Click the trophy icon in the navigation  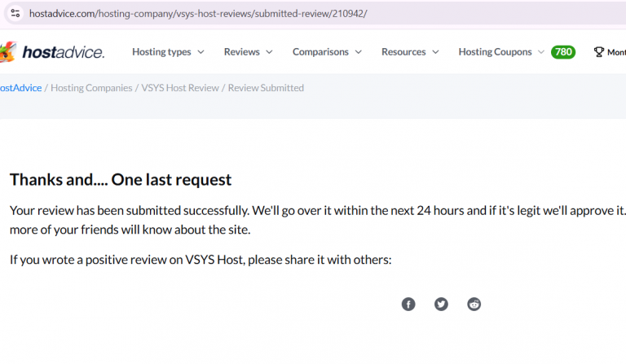[599, 52]
